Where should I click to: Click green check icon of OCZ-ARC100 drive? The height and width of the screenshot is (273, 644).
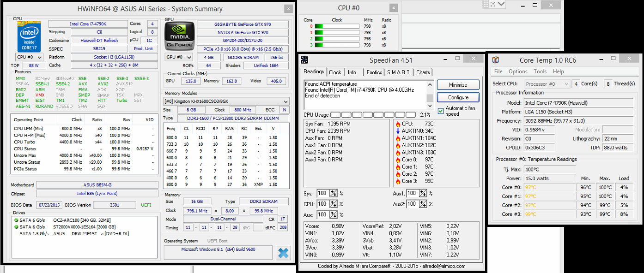16,220
